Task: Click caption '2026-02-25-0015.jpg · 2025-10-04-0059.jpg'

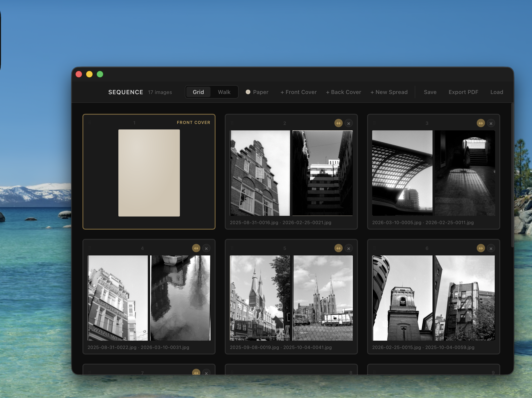Action: pyautogui.click(x=423, y=347)
